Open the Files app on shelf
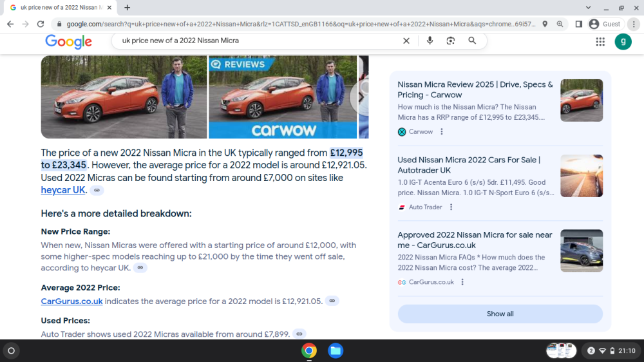The width and height of the screenshot is (644, 362). (336, 351)
